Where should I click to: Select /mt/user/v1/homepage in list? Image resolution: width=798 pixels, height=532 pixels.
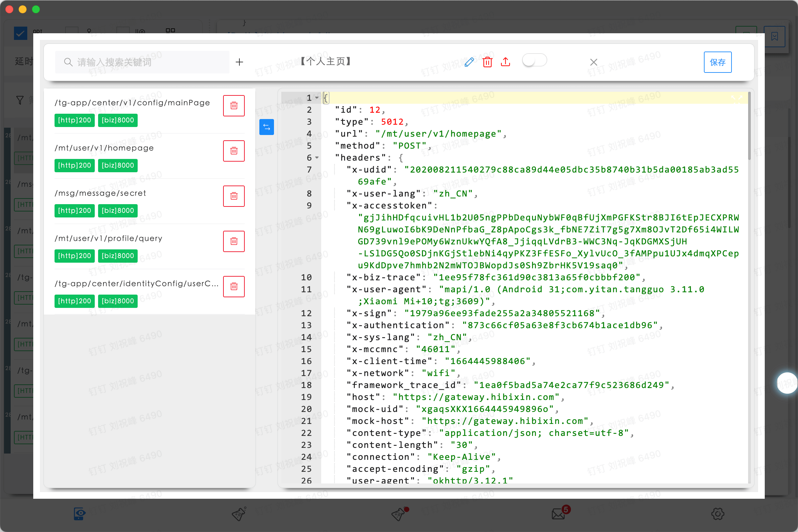point(104,148)
